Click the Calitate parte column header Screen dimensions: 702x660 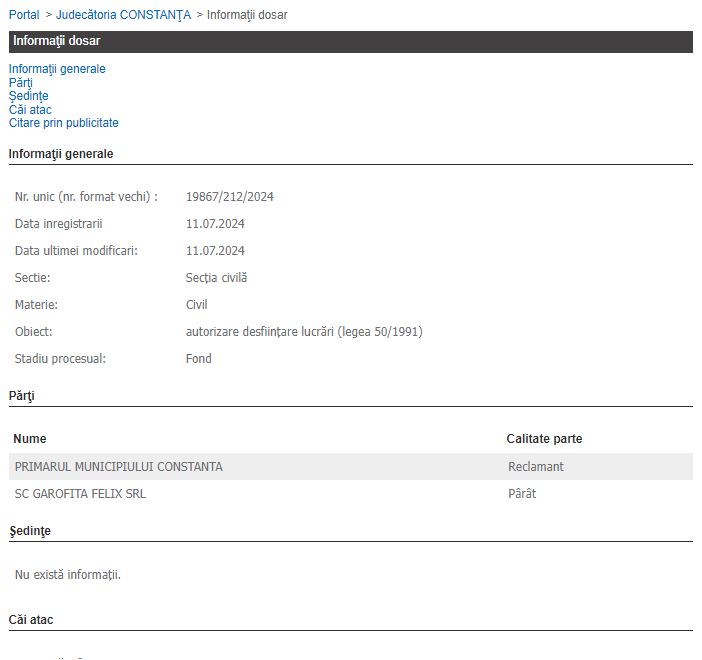(544, 439)
